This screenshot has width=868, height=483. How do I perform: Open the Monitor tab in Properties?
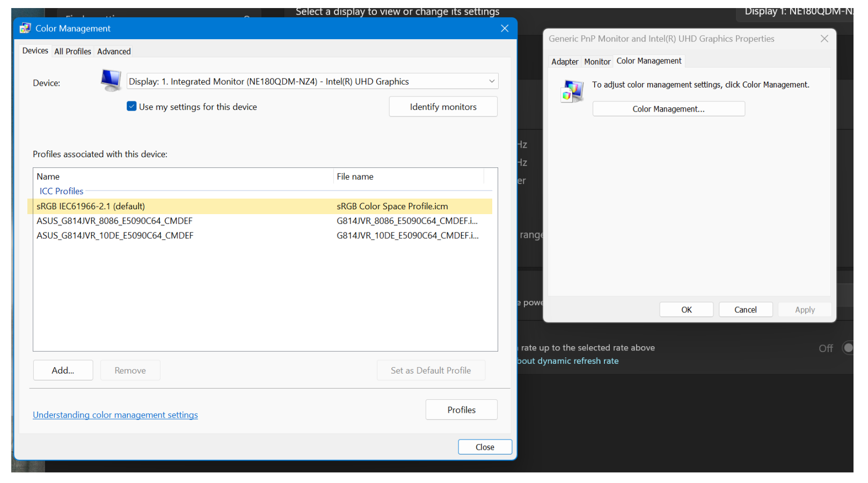[597, 62]
